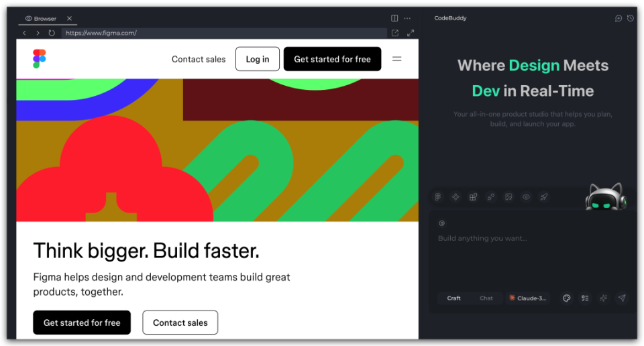The height and width of the screenshot is (346, 644).
Task: Click the plug integration icon
Action: click(x=491, y=197)
